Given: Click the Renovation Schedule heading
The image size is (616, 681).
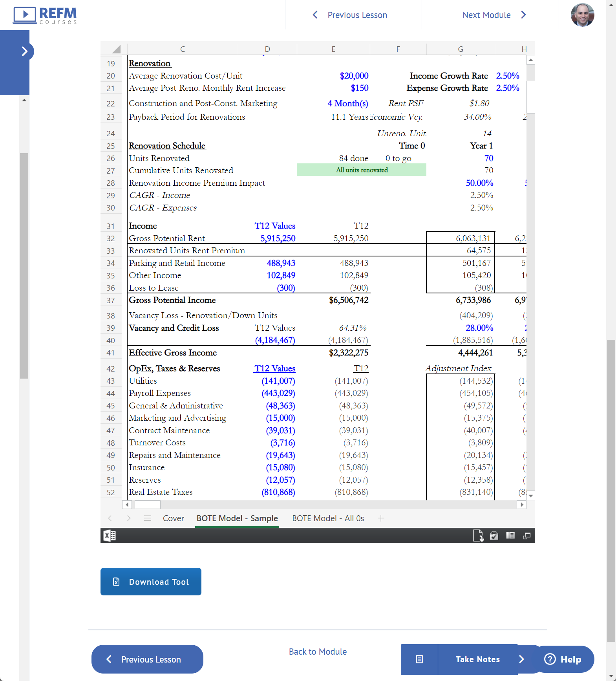Looking at the screenshot, I should [x=167, y=146].
